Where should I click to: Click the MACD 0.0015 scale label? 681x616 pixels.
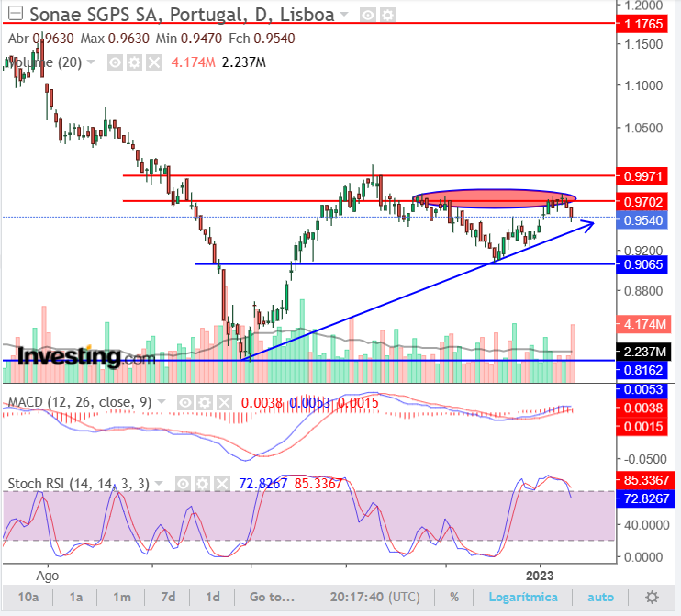point(642,427)
